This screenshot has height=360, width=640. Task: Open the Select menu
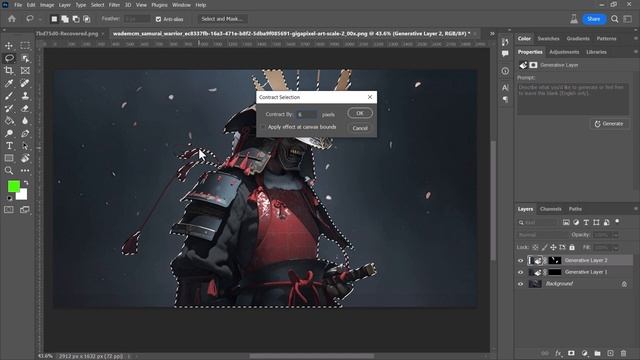[97, 5]
